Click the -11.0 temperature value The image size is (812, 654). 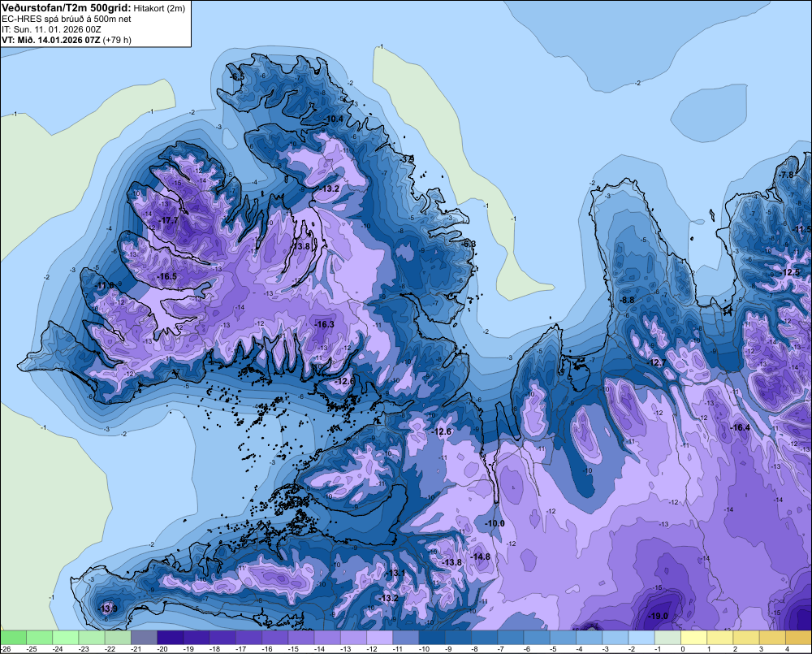click(x=104, y=285)
